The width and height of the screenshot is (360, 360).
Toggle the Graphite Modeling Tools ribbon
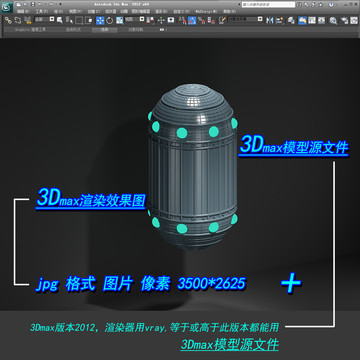302,20
